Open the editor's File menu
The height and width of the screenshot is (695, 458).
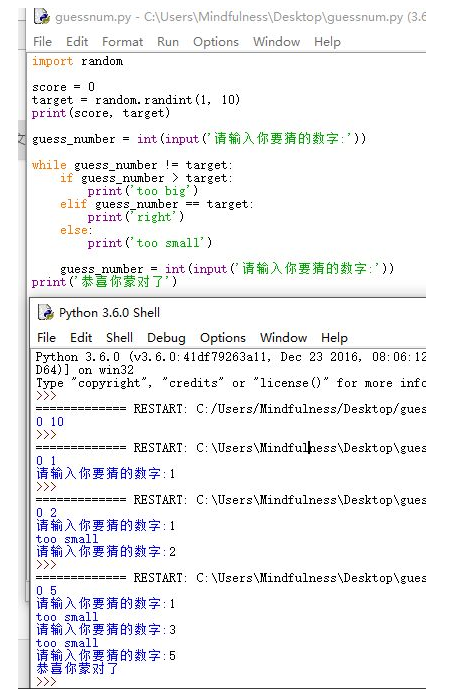[43, 42]
